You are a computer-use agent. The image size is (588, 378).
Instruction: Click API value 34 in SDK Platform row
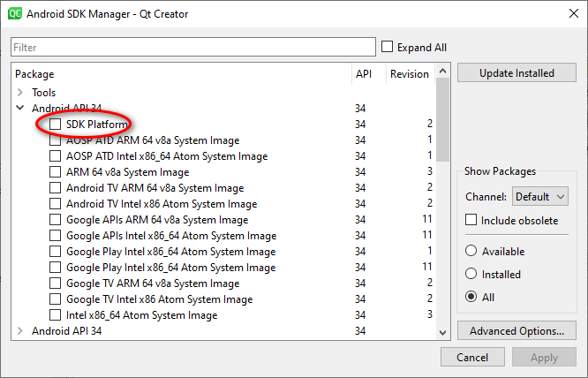click(x=360, y=125)
